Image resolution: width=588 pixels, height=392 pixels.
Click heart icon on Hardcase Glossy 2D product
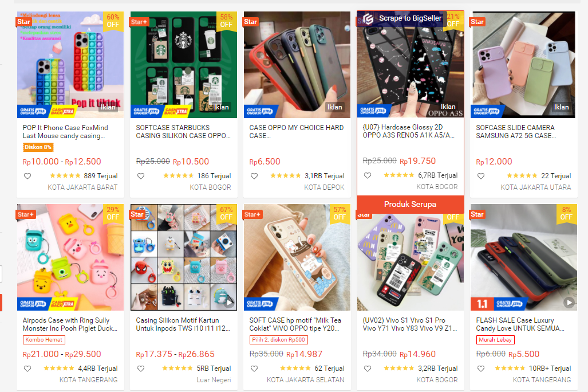368,175
